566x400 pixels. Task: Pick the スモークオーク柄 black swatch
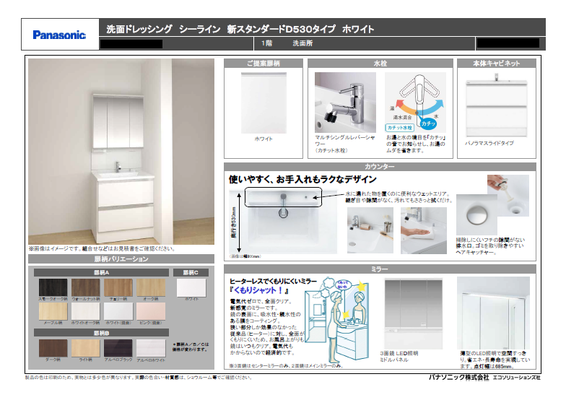[x=53, y=287]
